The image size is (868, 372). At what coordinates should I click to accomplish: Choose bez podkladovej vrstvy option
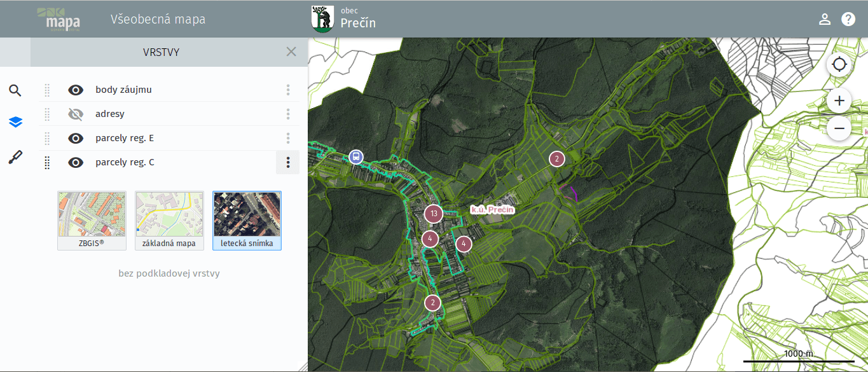click(169, 273)
